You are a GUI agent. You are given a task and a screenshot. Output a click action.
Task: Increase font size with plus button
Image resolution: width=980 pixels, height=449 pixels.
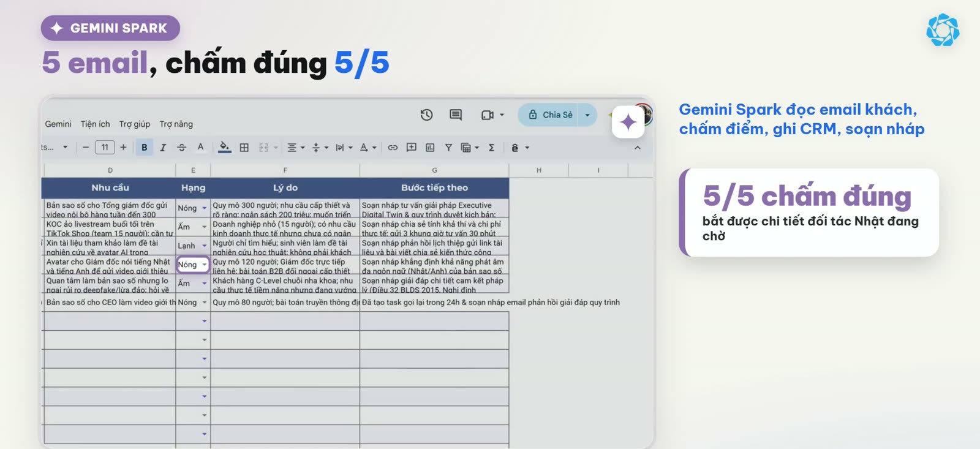pyautogui.click(x=123, y=147)
